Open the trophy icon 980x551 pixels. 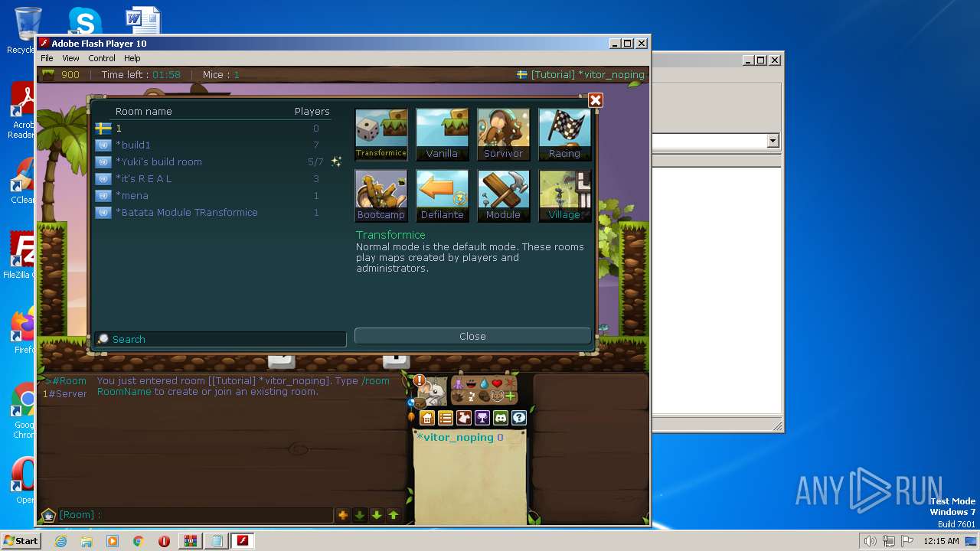coord(482,418)
